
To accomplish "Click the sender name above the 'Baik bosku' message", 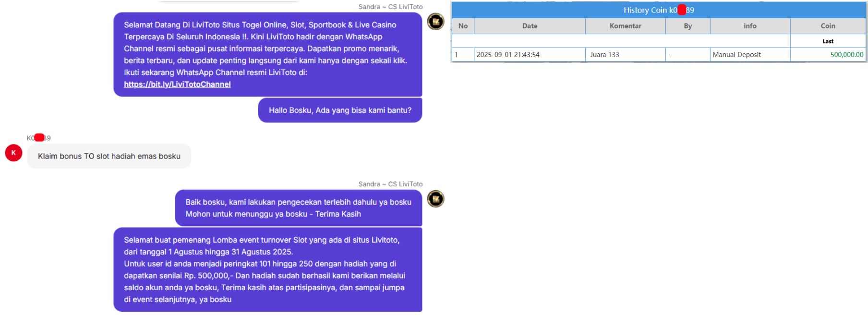I will [x=390, y=184].
